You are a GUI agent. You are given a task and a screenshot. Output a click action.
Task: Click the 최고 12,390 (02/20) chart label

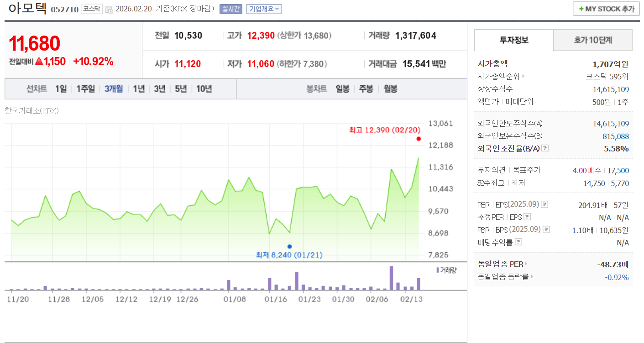pos(385,130)
